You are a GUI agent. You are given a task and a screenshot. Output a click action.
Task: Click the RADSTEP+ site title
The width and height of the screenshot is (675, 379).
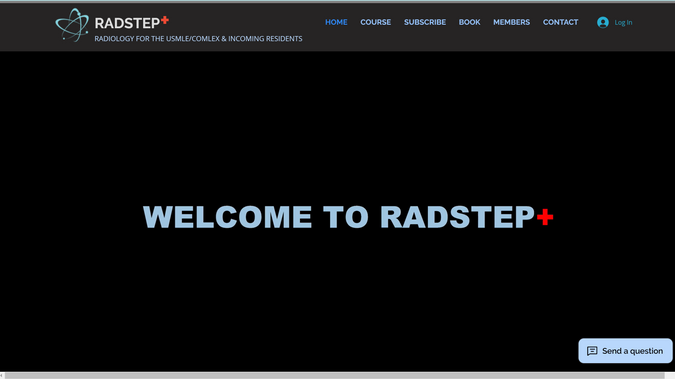132,22
